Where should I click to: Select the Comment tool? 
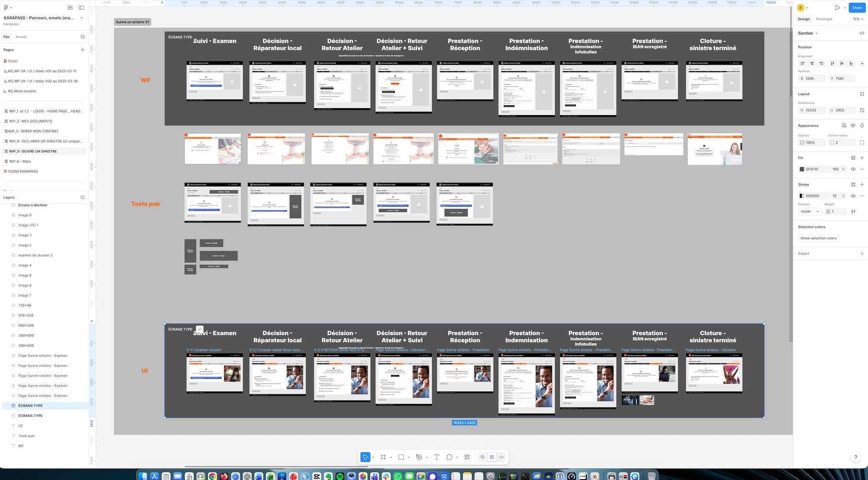click(x=449, y=457)
